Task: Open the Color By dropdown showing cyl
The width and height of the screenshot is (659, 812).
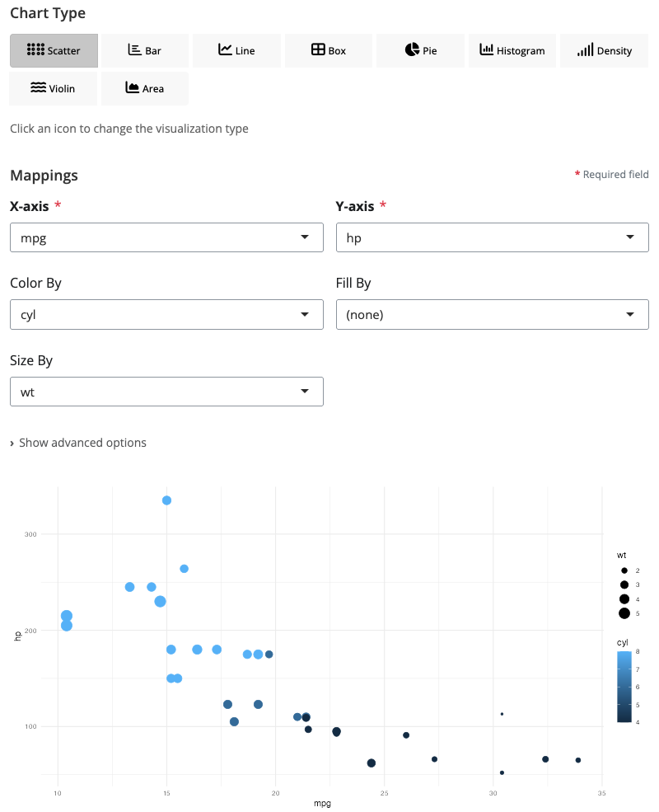Action: pyautogui.click(x=166, y=314)
